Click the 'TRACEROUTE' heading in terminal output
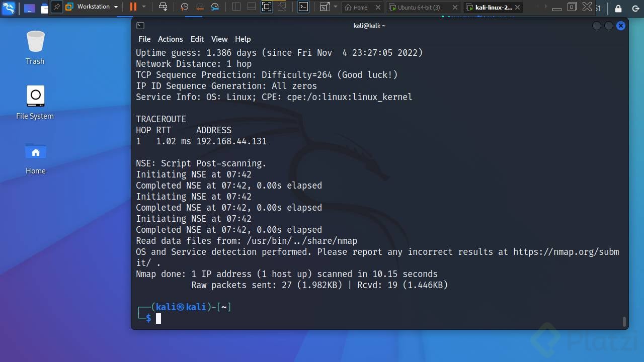644x362 pixels. coord(161,119)
